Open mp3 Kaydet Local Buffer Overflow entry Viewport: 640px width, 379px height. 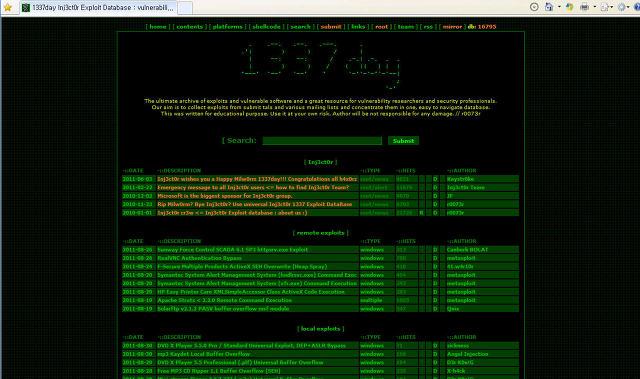coord(204,354)
